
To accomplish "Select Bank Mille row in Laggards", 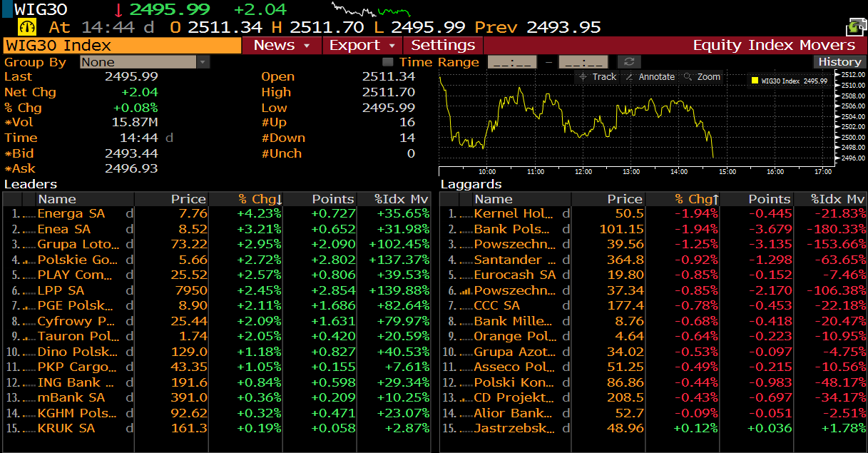I will [x=653, y=322].
